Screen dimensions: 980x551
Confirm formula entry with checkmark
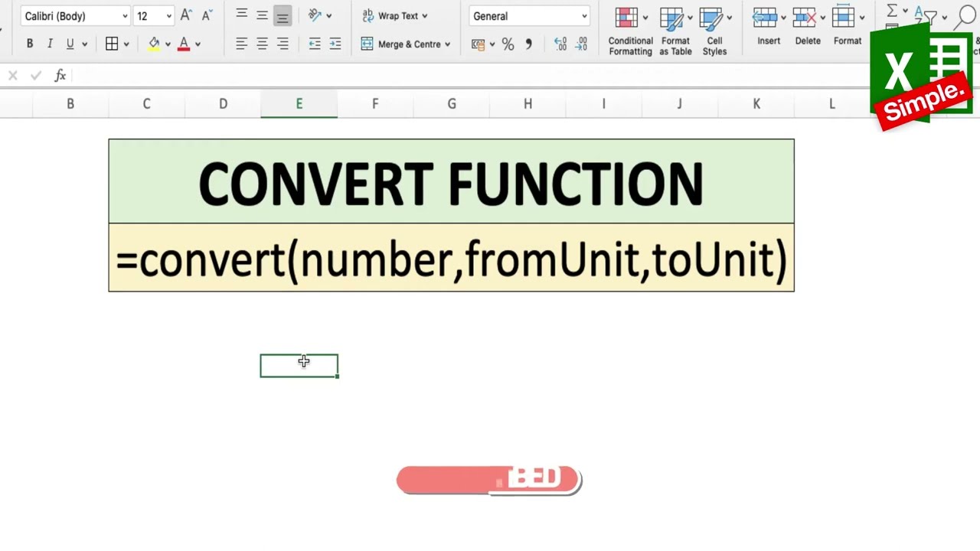(35, 76)
